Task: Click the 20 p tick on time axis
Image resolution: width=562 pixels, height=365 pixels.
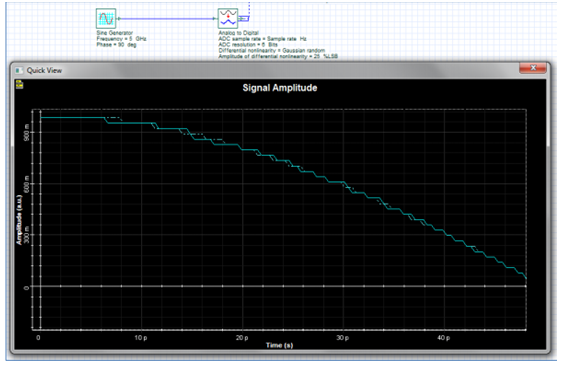Action: (242, 338)
